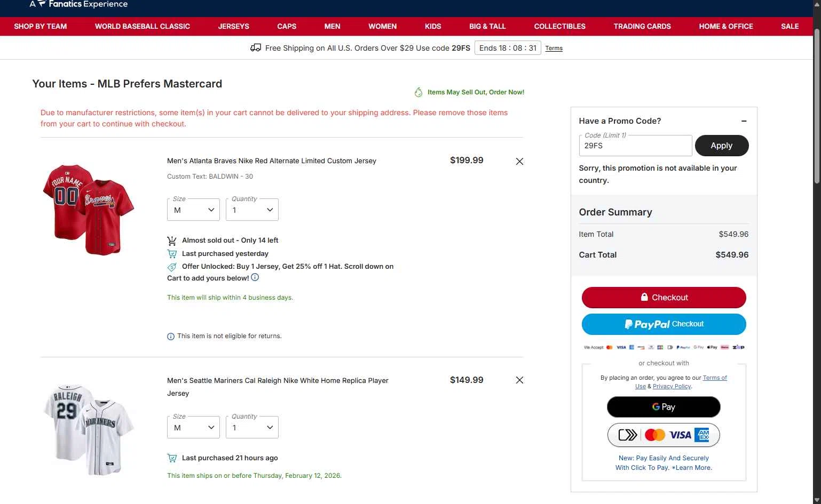Click the Zip icon in We Accept row
821x504 pixels.
click(738, 347)
